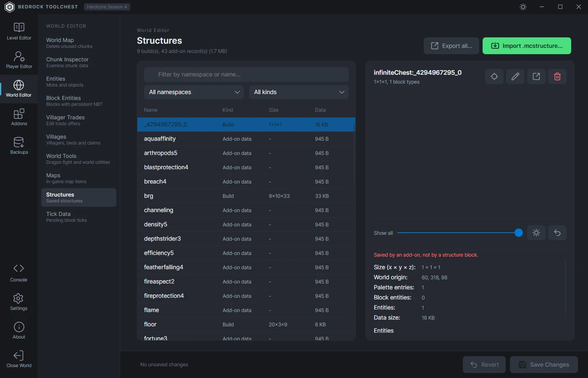The image size is (588, 378).
Task: Click the export selected structure icon
Action: (x=536, y=76)
